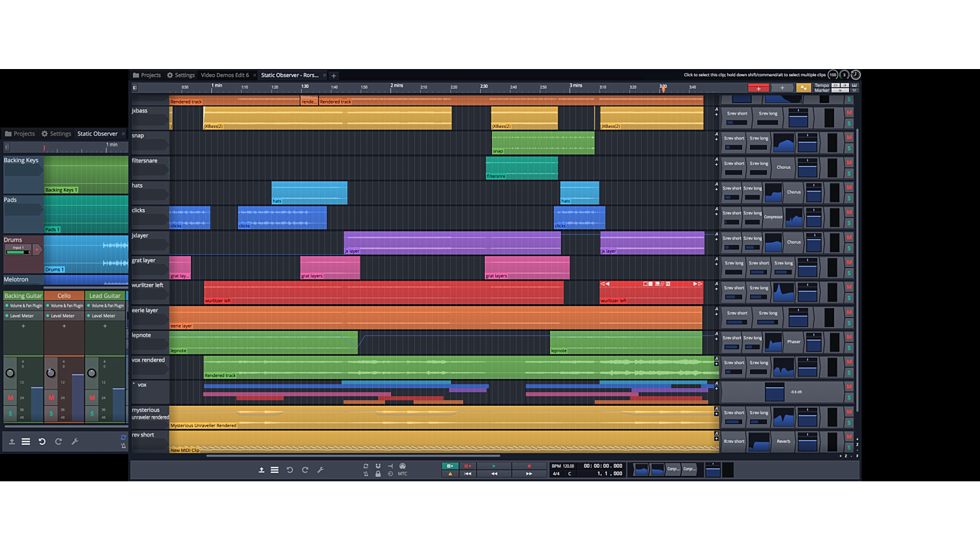Click the 4/4 time signature value

[556, 473]
